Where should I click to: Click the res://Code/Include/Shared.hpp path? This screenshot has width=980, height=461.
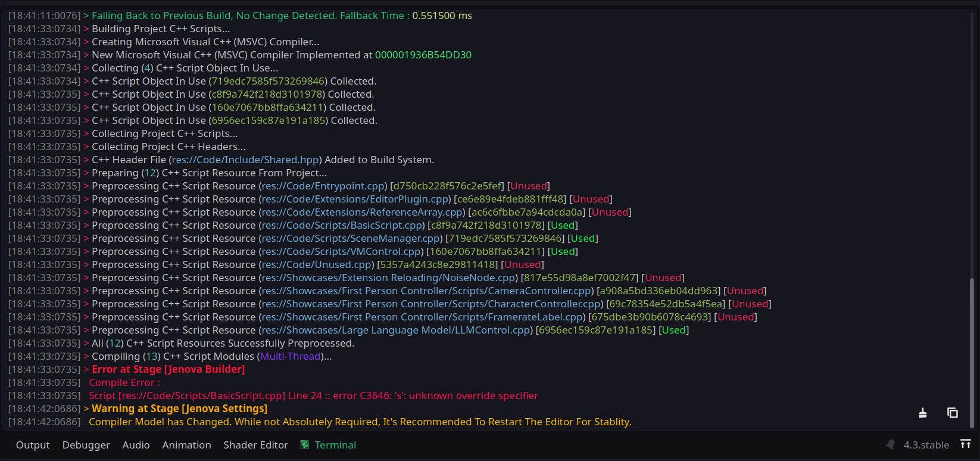[245, 160]
